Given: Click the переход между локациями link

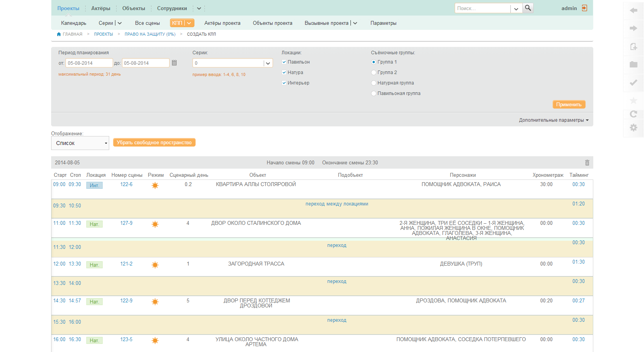Looking at the screenshot, I should point(337,204).
